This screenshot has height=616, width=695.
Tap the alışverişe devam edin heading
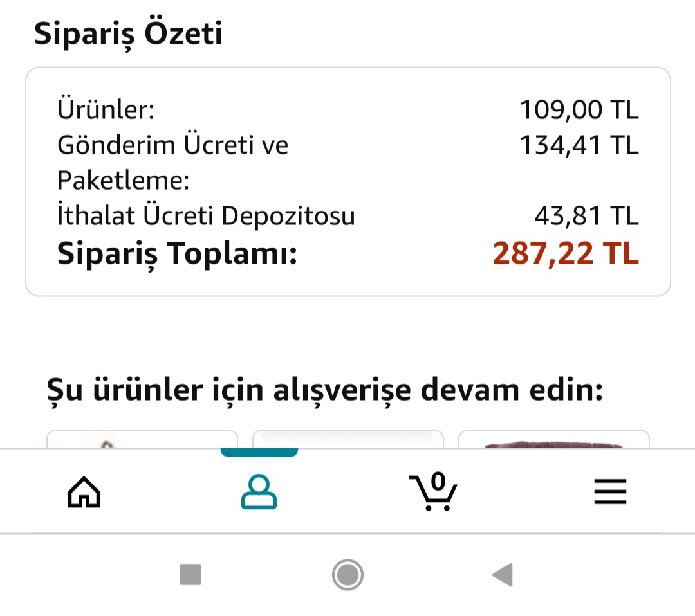pyautogui.click(x=324, y=390)
